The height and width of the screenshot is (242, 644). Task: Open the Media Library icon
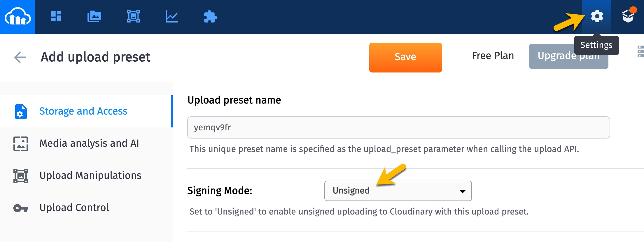pos(94,16)
